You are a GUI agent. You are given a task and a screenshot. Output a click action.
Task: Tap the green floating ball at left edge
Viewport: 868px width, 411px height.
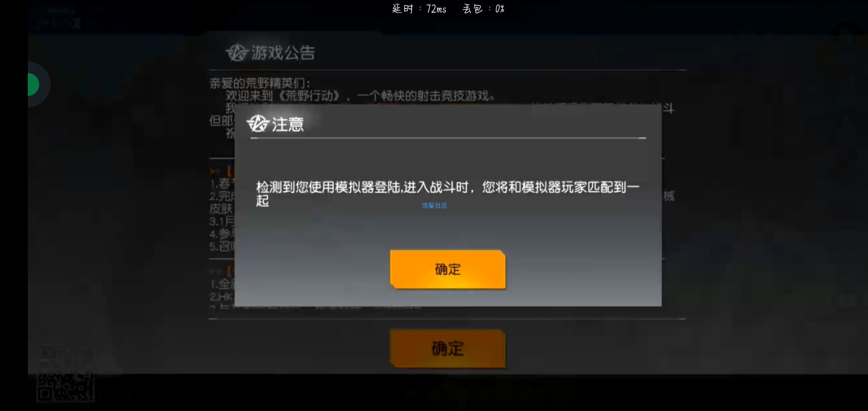pyautogui.click(x=34, y=84)
